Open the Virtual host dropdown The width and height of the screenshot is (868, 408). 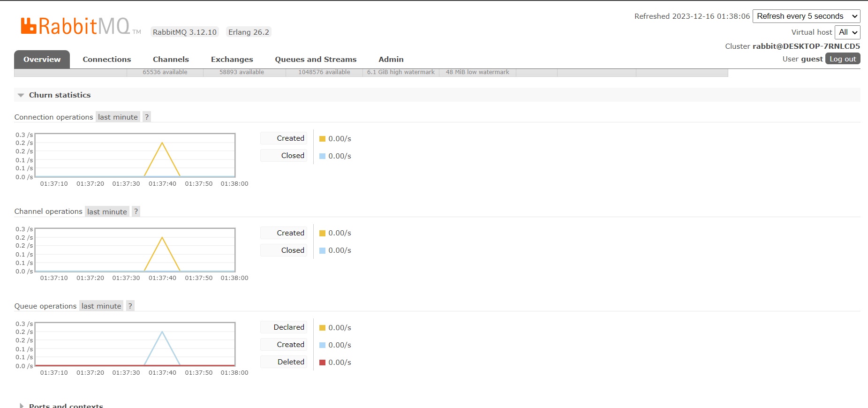click(x=847, y=32)
